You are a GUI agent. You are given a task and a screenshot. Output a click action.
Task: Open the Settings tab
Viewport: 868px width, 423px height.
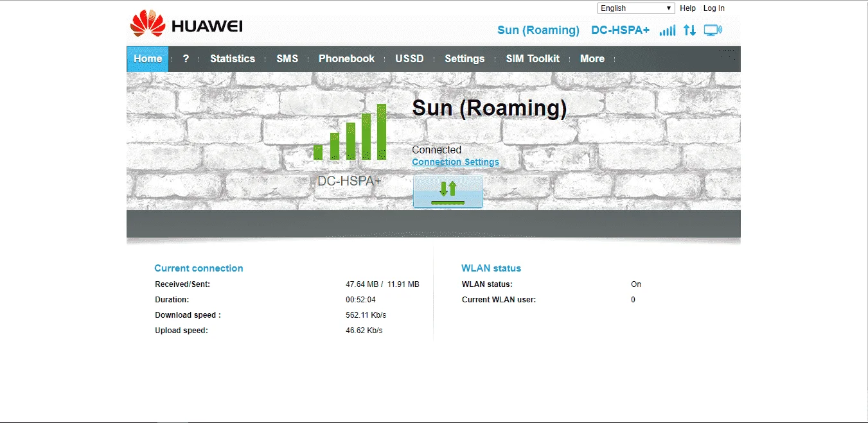click(x=465, y=58)
